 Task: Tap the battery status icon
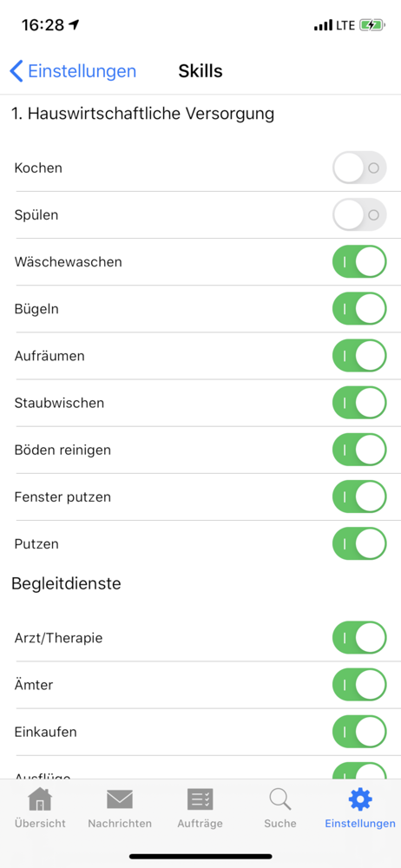(371, 25)
